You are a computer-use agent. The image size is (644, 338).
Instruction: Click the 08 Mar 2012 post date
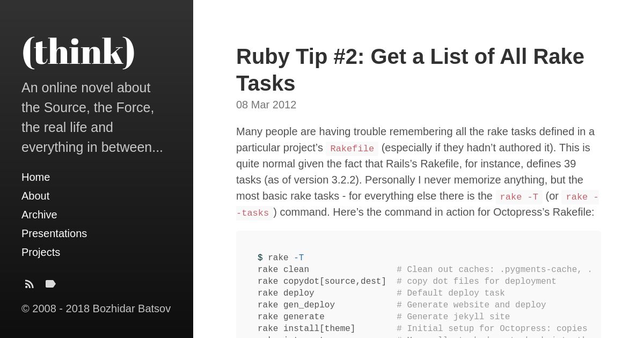[266, 105]
